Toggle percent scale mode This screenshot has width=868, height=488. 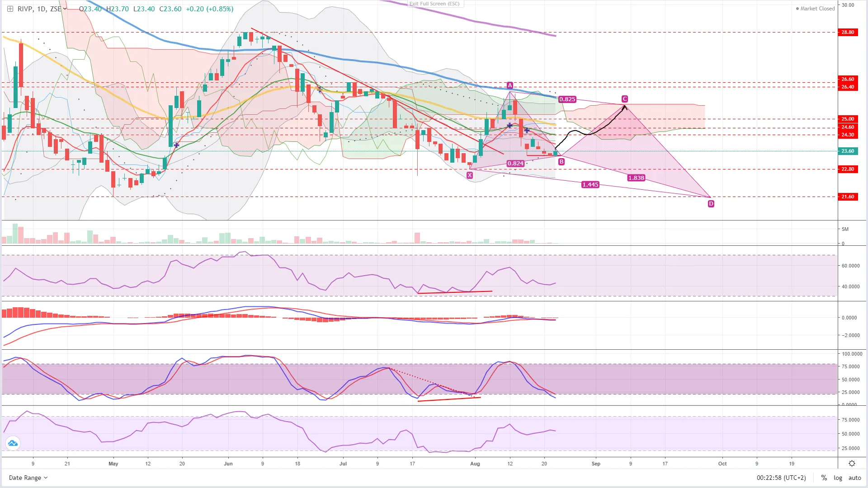click(x=824, y=478)
